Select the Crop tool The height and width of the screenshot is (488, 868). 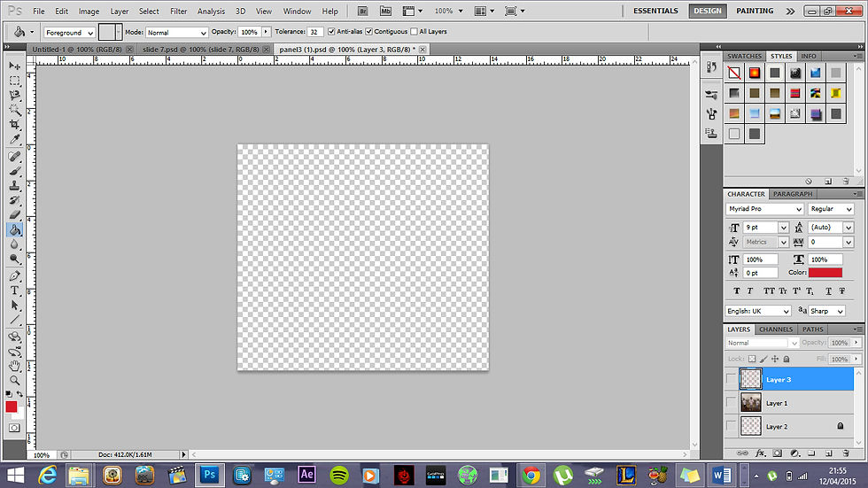pos(14,125)
